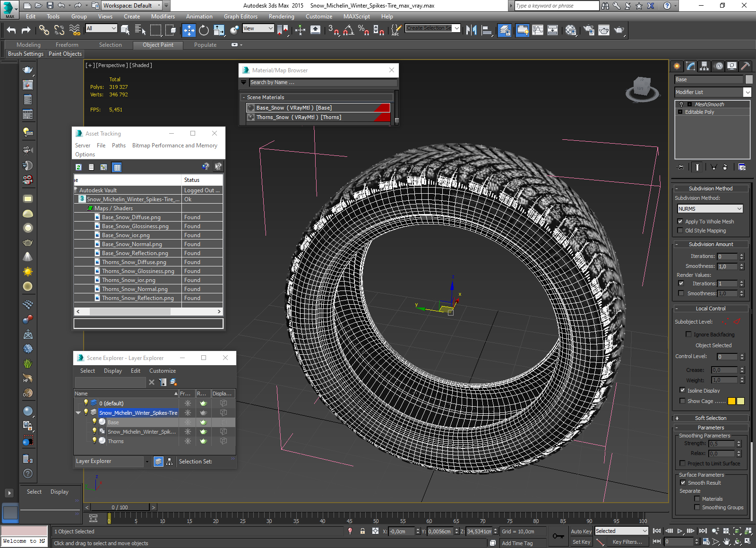Viewport: 756px width, 548px height.
Task: Select Base_Snow VRayMtl material entry
Action: pos(318,108)
